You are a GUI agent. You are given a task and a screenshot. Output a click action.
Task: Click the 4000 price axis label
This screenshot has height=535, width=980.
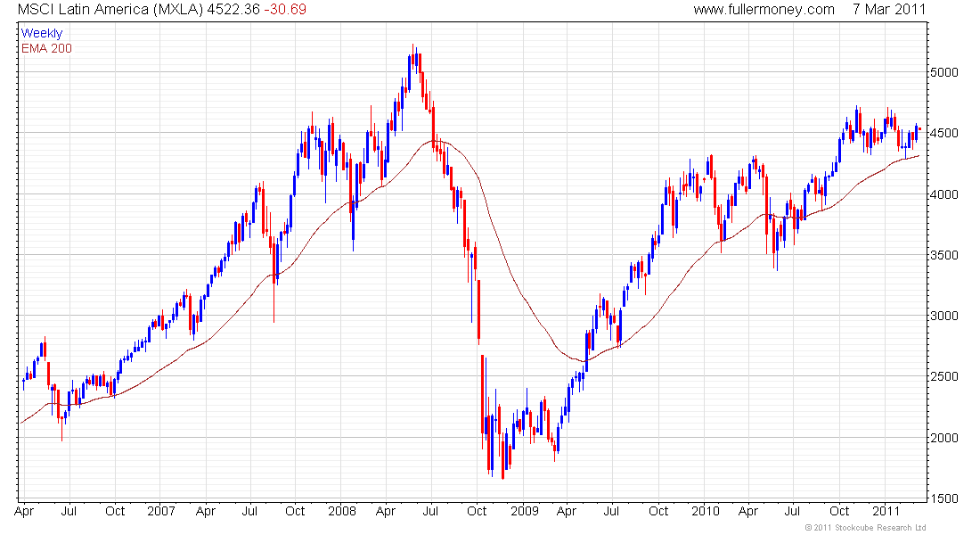(943, 194)
